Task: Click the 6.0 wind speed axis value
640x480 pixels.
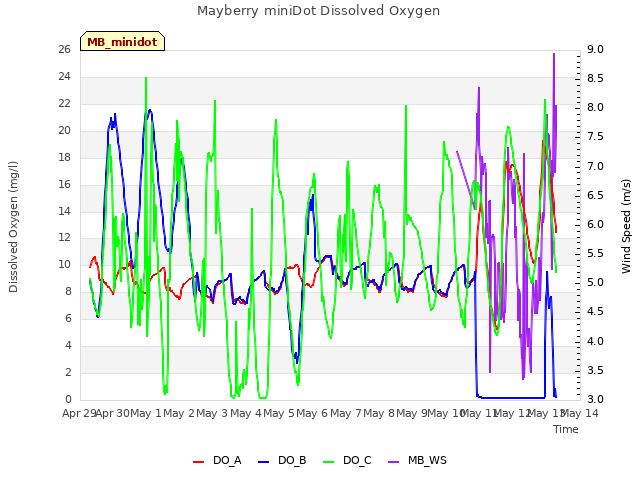Action: [x=595, y=224]
